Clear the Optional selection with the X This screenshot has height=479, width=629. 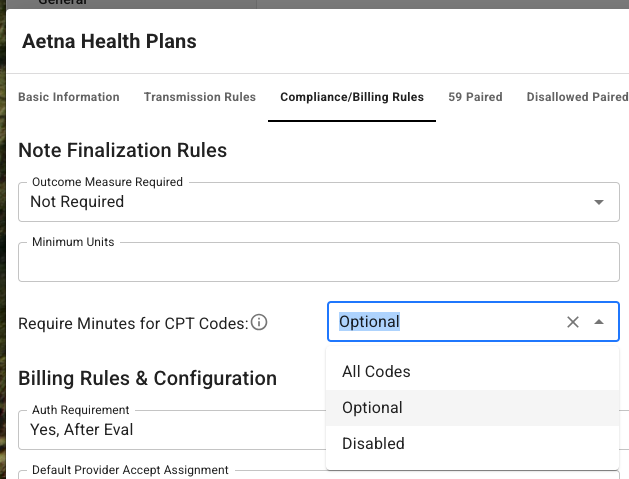coord(572,322)
